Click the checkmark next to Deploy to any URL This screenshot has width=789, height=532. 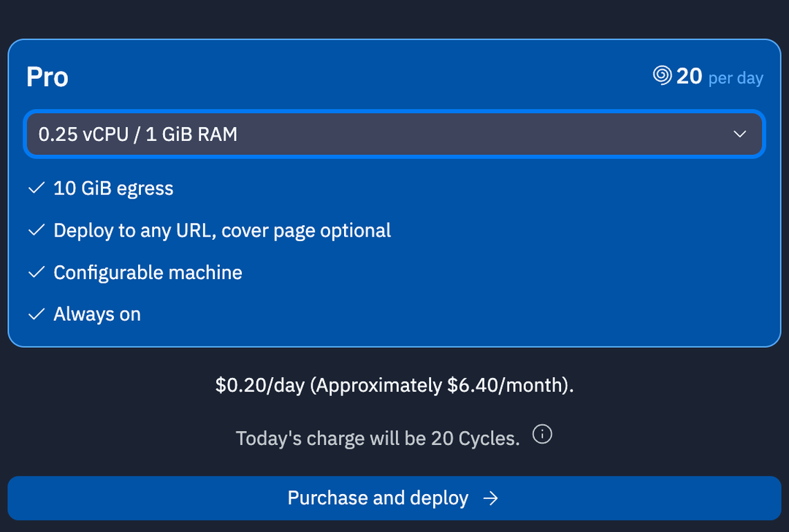(x=37, y=231)
